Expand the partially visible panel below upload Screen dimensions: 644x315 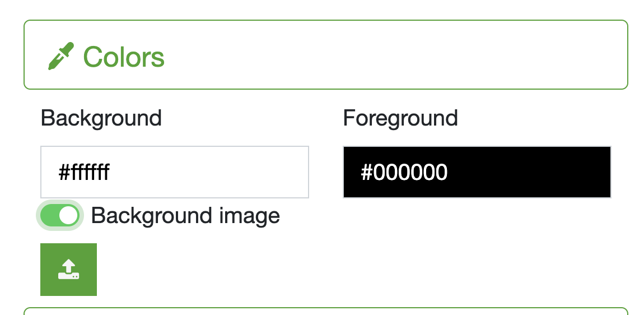(325, 311)
